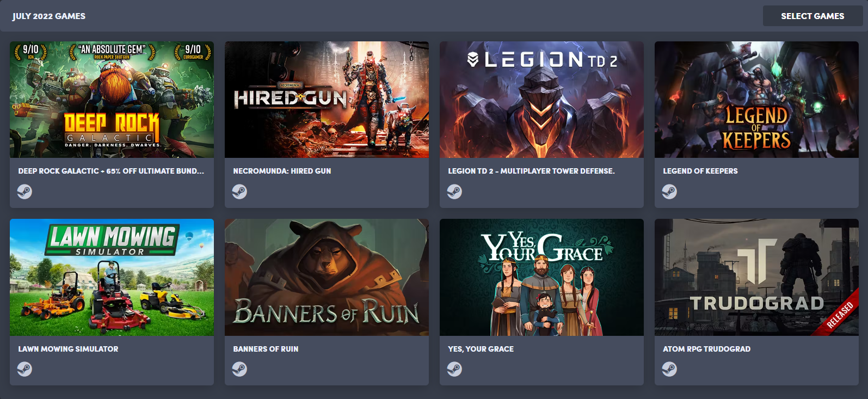Open the Legion TD 2 cover image
The width and height of the screenshot is (868, 399).
(541, 100)
